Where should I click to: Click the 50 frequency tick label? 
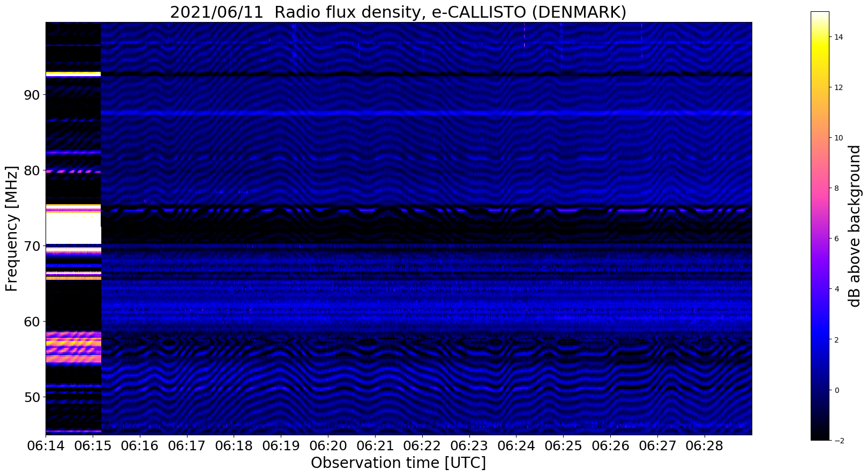[x=32, y=397]
